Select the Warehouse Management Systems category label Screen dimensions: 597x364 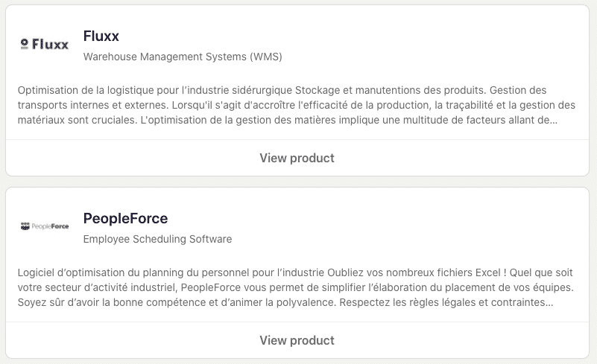[183, 57]
